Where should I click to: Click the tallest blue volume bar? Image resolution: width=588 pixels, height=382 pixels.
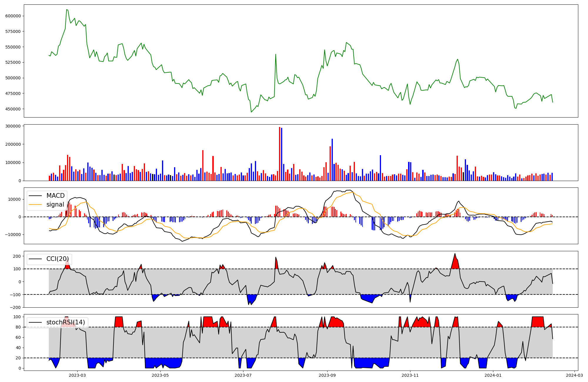pos(282,153)
